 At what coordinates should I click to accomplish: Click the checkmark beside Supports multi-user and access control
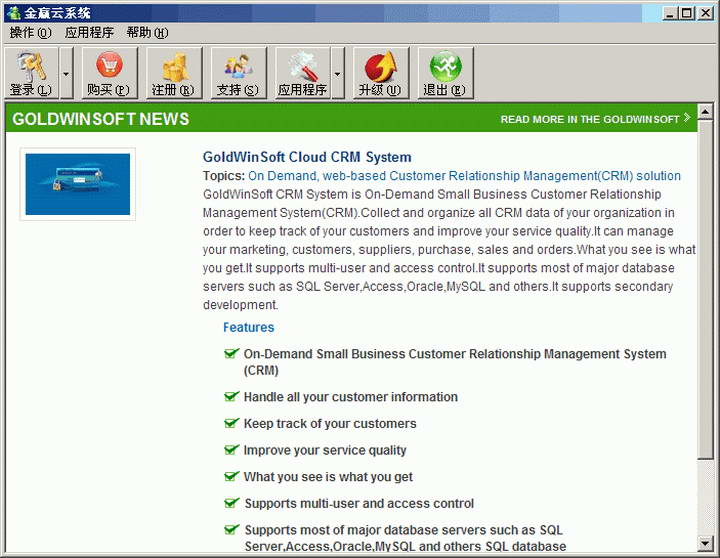[x=231, y=502]
